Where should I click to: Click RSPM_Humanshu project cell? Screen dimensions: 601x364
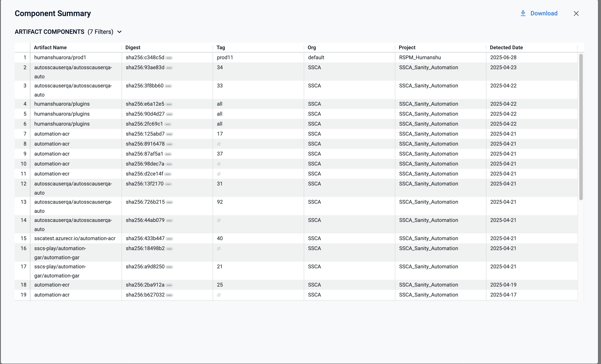420,57
